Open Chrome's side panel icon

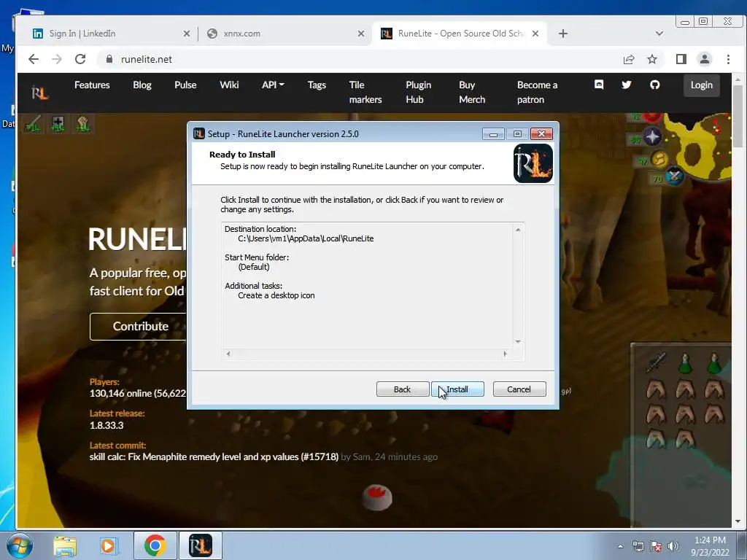[681, 59]
